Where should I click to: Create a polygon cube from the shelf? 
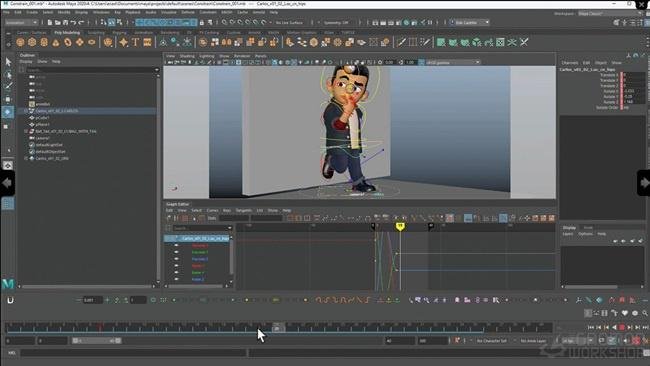(32, 42)
